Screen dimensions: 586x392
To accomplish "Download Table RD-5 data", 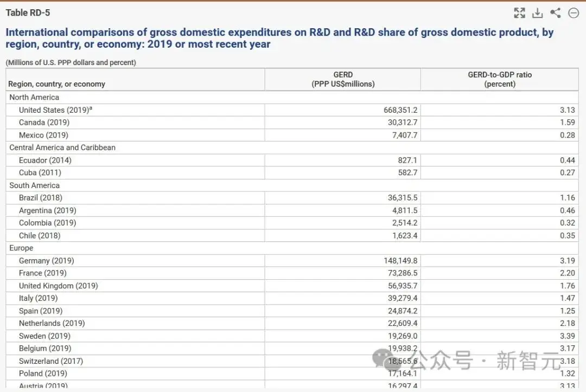I will tap(537, 12).
